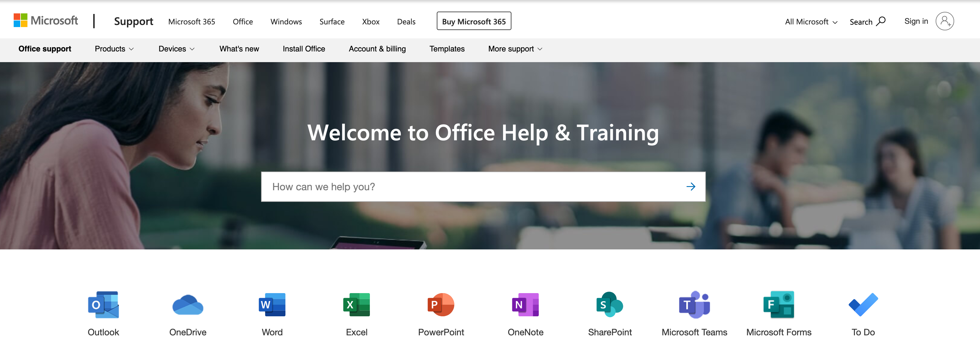Select the Excel app icon

(357, 304)
